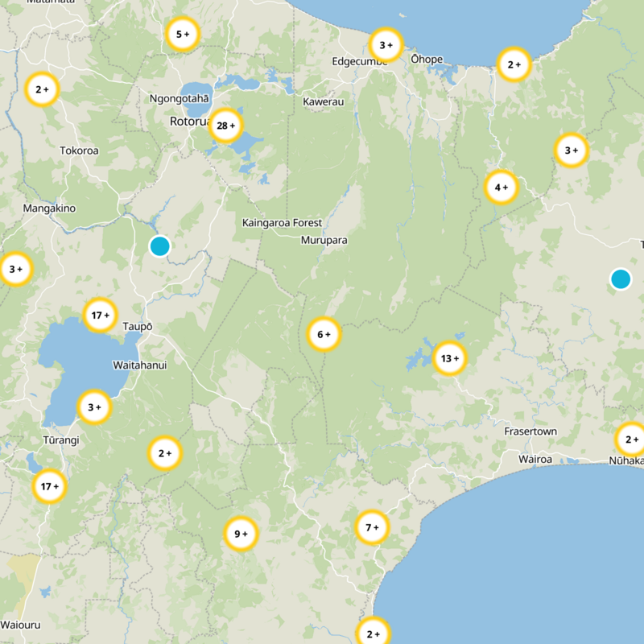Open the 4+ cluster marker

[501, 188]
